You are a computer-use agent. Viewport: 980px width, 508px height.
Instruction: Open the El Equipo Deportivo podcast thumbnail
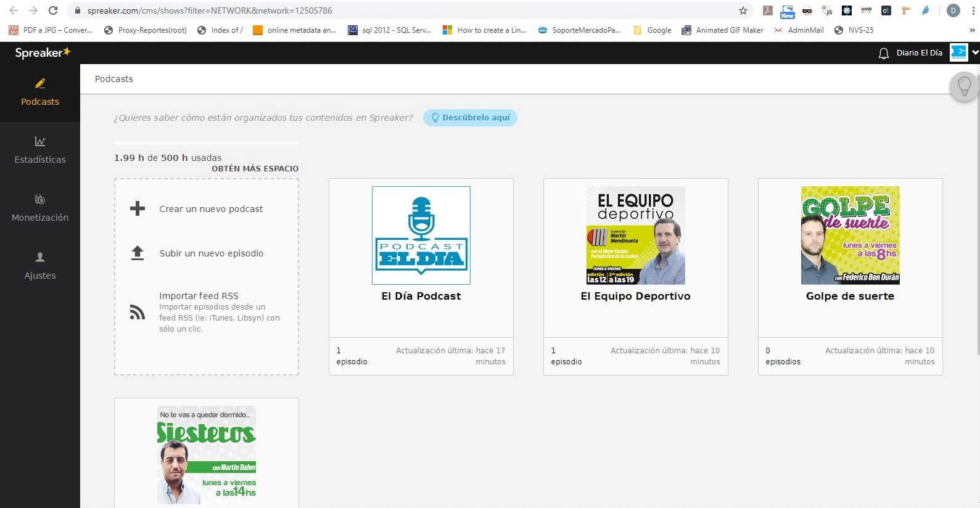pyautogui.click(x=635, y=235)
